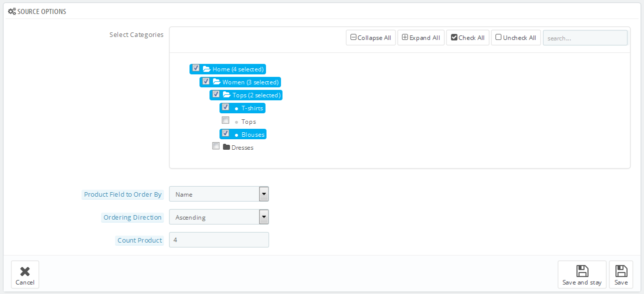The width and height of the screenshot is (644, 294).
Task: Click Check All button
Action: [x=467, y=38]
